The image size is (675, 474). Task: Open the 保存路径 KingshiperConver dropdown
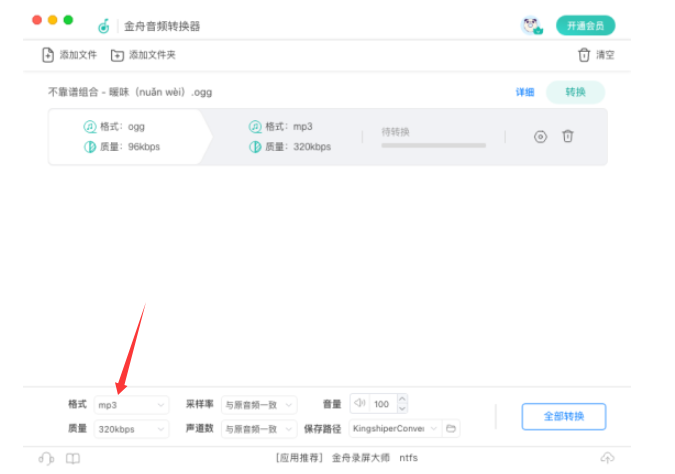tap(395, 428)
